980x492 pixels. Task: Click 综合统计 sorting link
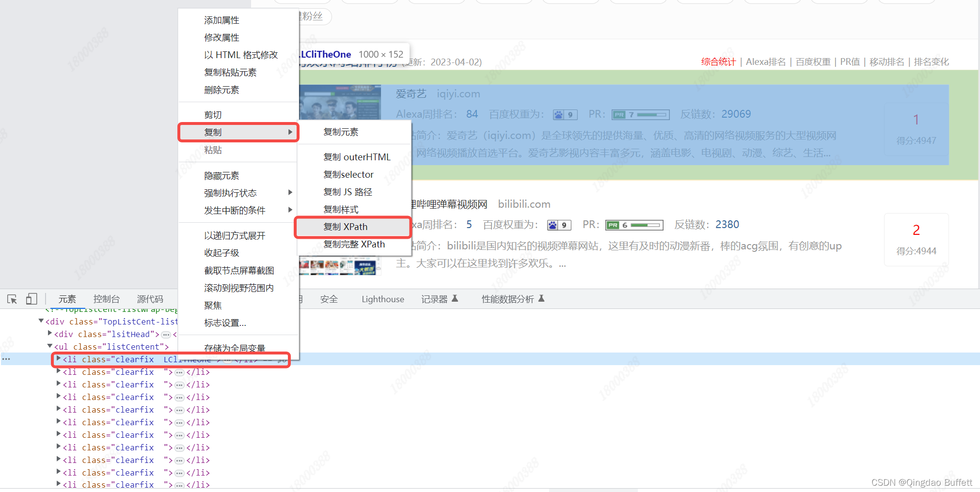tap(719, 62)
